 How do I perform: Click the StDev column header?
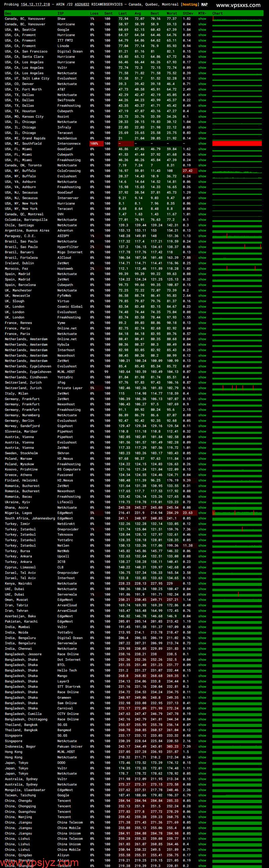tap(188, 13)
